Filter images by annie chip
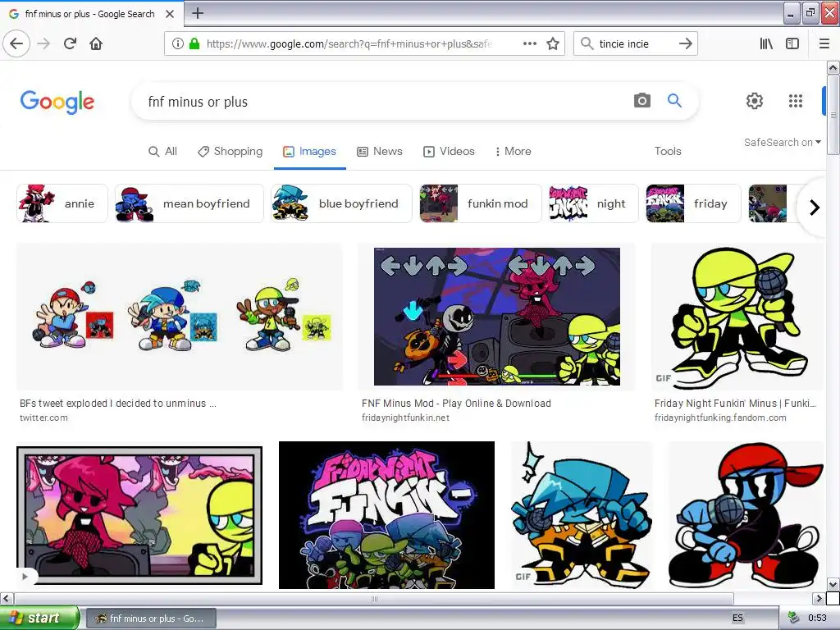Screen dimensions: 840x630 coord(62,203)
